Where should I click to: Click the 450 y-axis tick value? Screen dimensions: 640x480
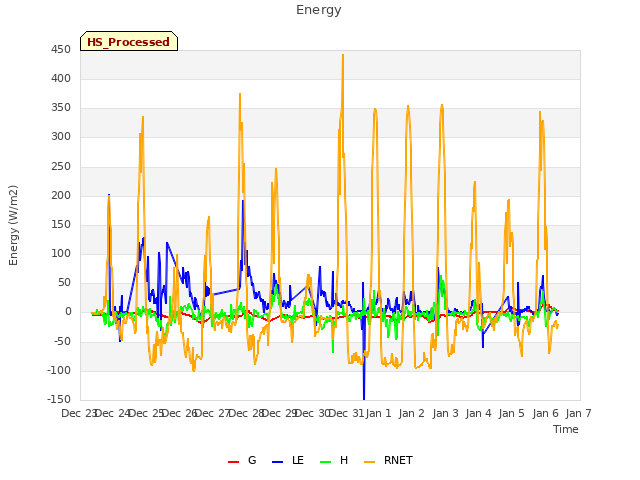tap(61, 49)
